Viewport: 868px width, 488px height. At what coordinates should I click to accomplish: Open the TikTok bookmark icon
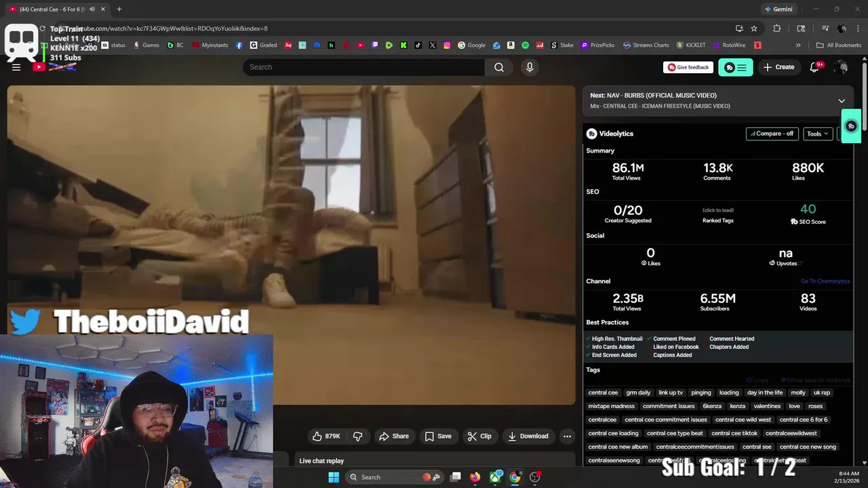pos(418,45)
